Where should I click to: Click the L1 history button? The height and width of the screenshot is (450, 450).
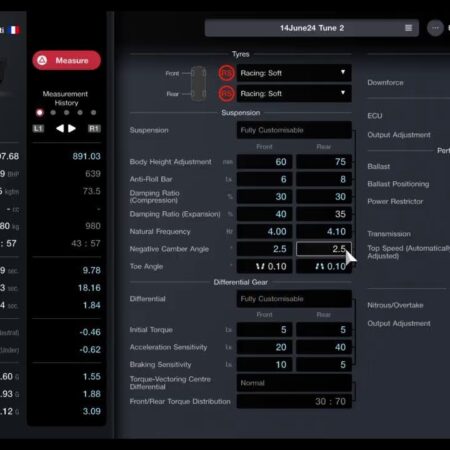coord(38,129)
